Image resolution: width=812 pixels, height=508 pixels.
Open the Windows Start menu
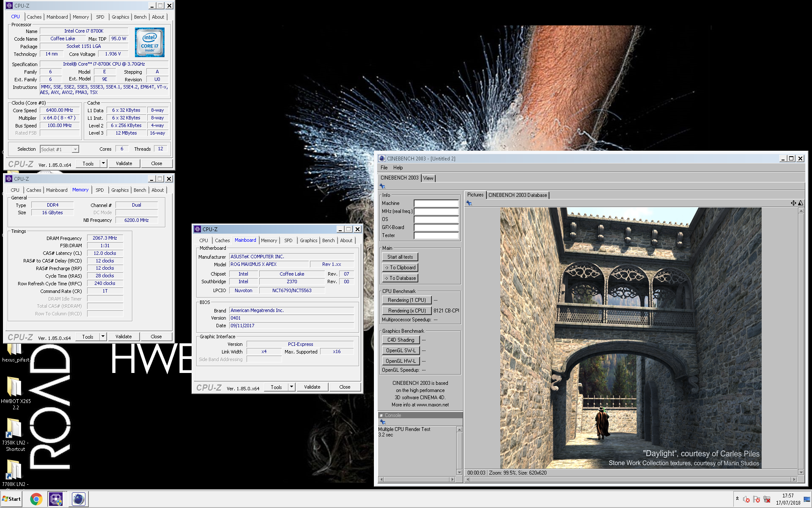click(11, 499)
